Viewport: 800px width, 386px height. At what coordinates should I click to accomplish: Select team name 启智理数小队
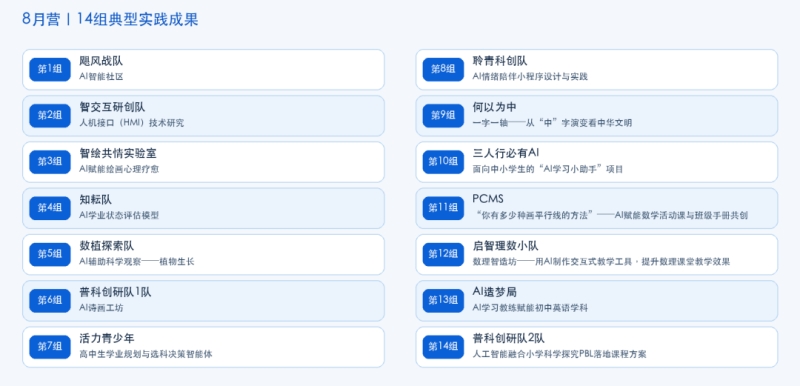point(506,246)
